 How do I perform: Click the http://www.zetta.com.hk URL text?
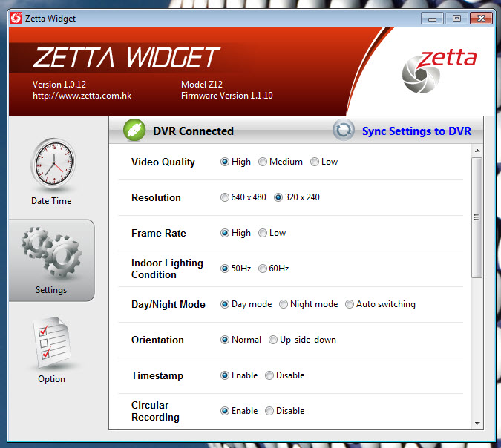(x=82, y=96)
